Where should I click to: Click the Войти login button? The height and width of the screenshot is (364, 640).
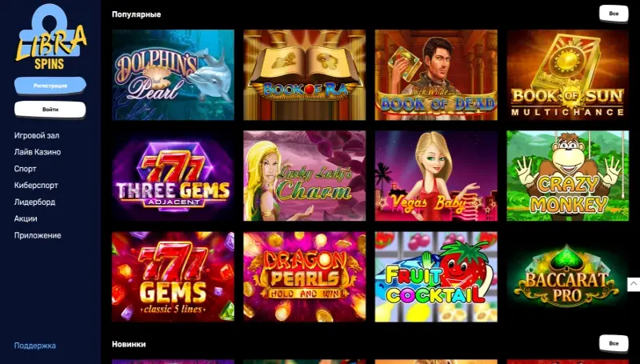[x=50, y=110]
